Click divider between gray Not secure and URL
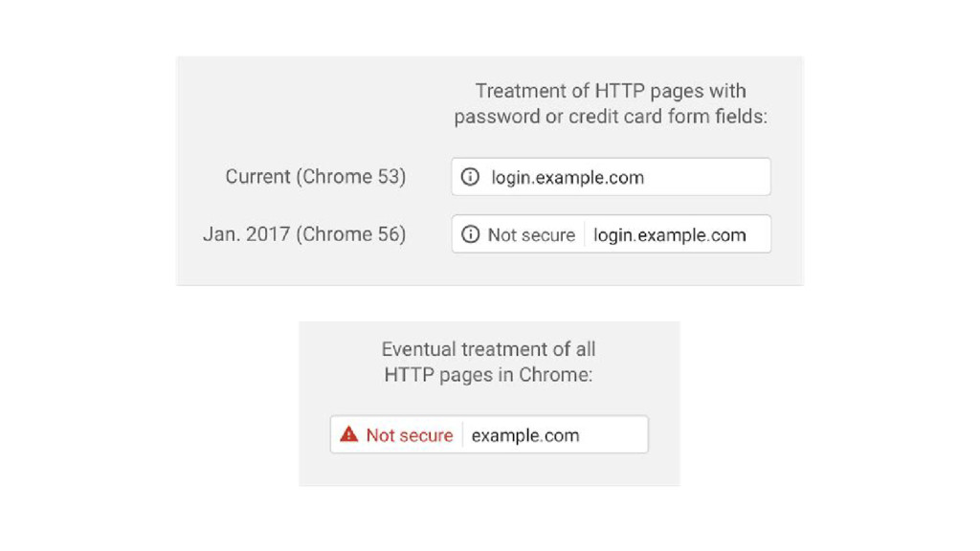This screenshot has height=551, width=980. pos(585,234)
